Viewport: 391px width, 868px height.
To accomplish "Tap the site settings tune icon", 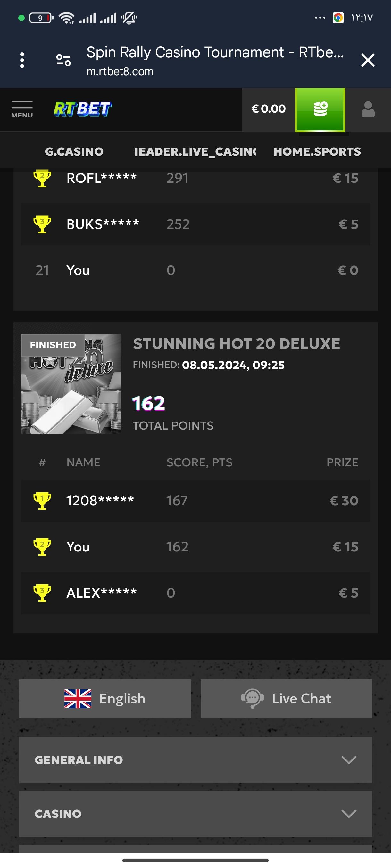I will [x=63, y=60].
